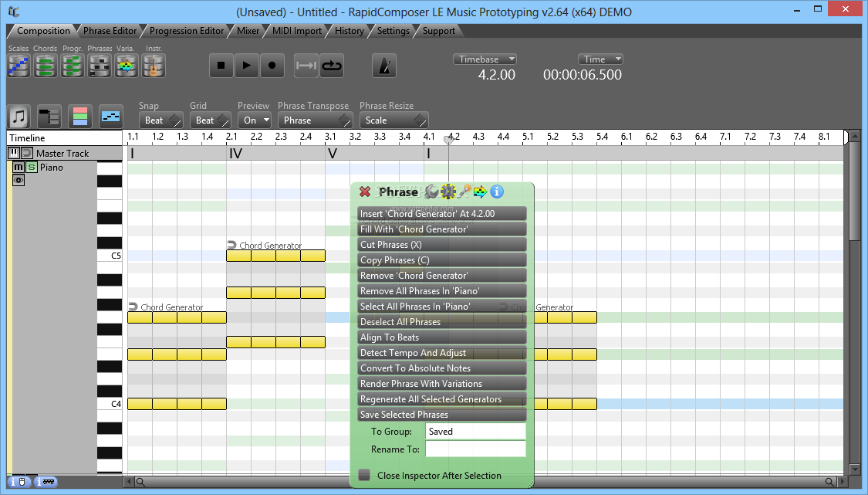The width and height of the screenshot is (868, 495).
Task: Open the Grid Beat dropdown
Action: pos(210,120)
